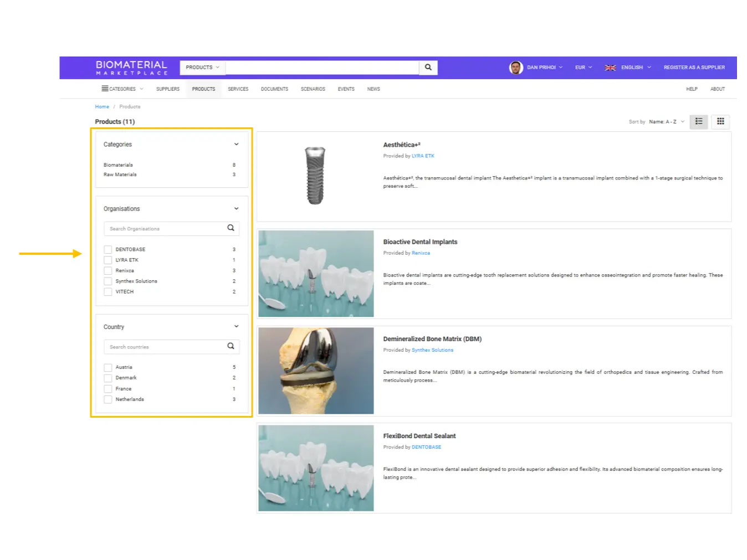Viewport: 747px width, 560px height.
Task: Tick the VITECH organisation checkbox
Action: coord(108,292)
